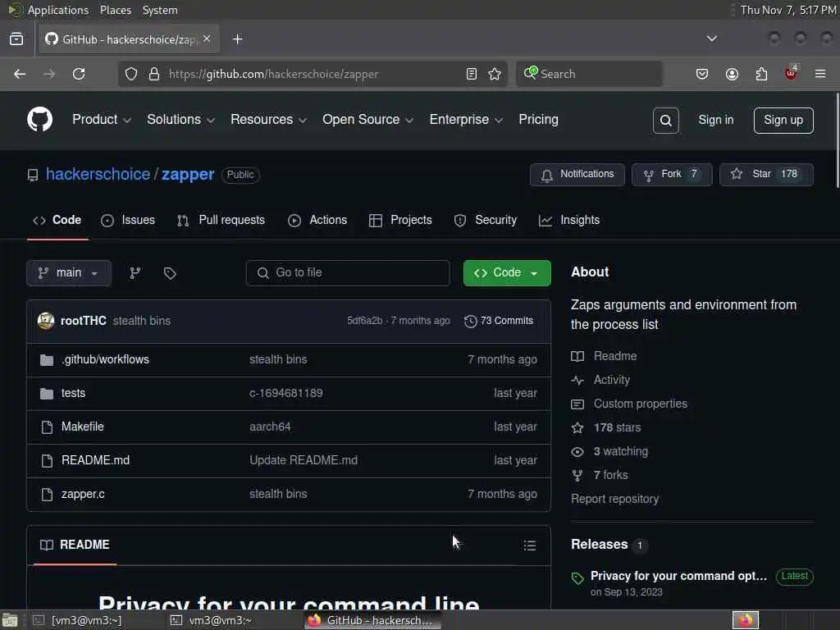Toggle reader view icon in the address bar
Image resolution: width=840 pixels, height=630 pixels.
point(472,74)
